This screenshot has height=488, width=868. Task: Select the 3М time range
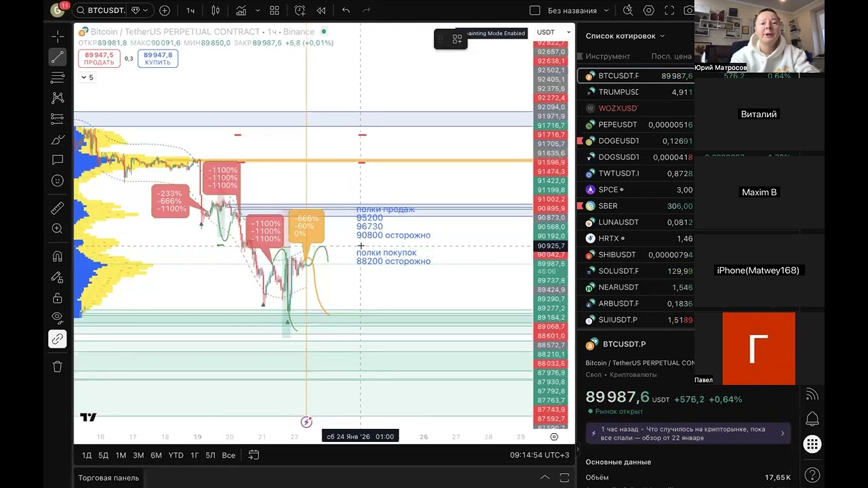tap(138, 455)
